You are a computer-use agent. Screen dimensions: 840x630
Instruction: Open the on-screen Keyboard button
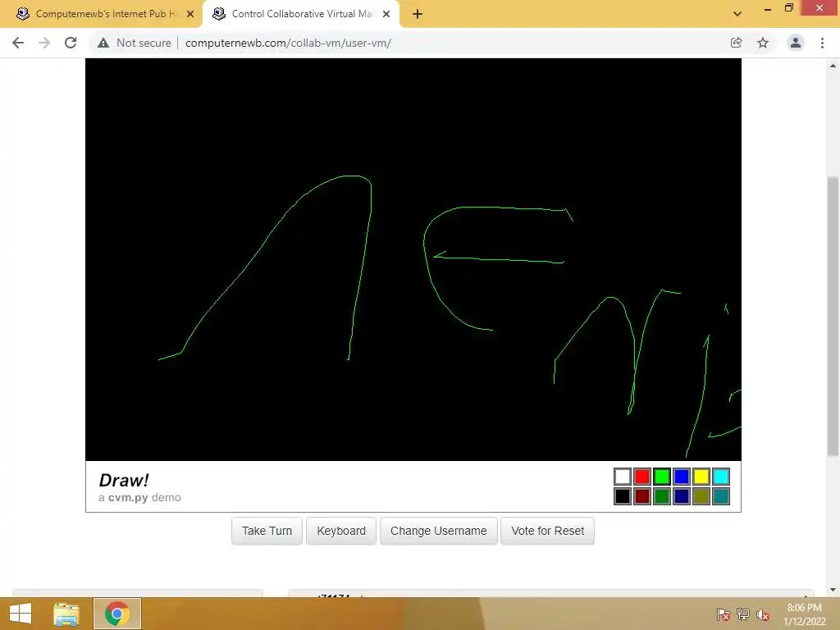tap(341, 531)
